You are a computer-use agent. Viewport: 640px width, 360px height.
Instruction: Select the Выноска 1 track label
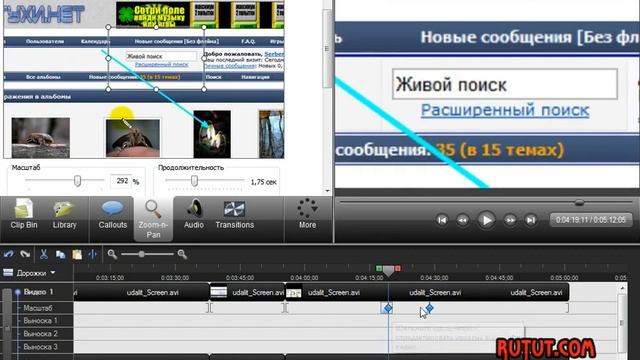[40, 321]
